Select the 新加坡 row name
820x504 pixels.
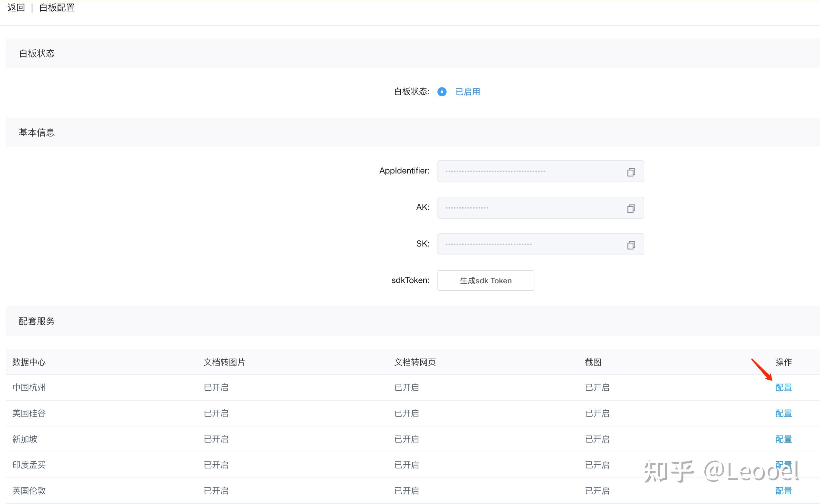point(25,439)
